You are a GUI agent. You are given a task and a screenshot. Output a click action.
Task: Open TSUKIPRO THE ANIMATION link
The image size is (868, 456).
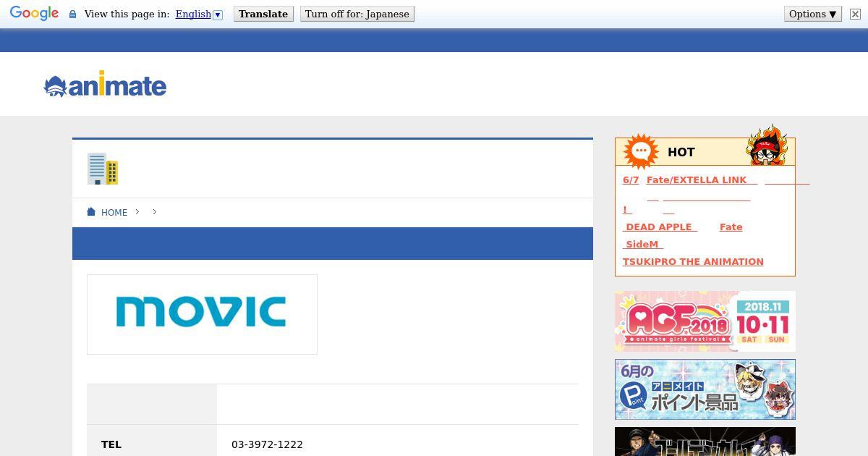tap(693, 261)
